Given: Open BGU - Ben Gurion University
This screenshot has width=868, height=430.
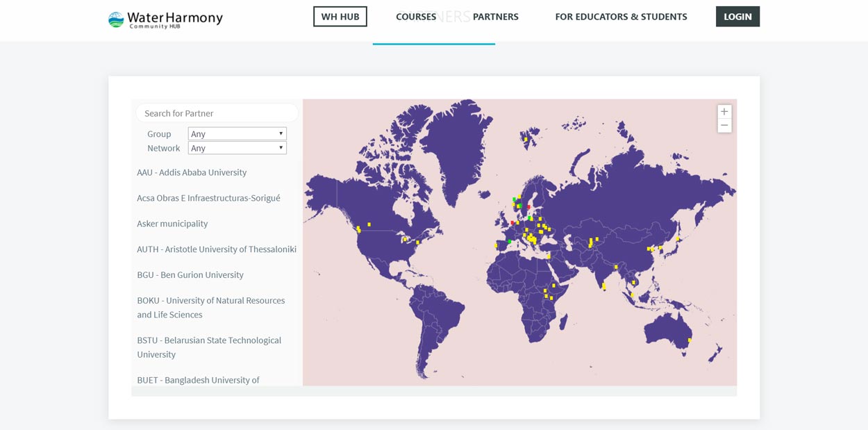Looking at the screenshot, I should pos(190,275).
